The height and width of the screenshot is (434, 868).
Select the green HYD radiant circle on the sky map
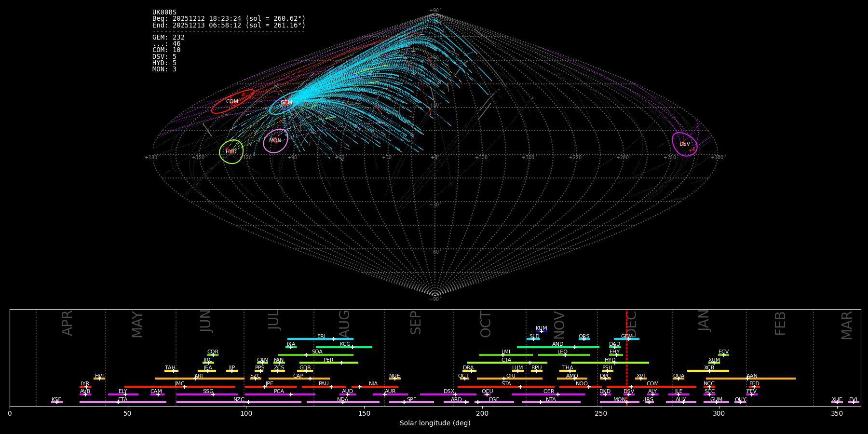pyautogui.click(x=231, y=152)
